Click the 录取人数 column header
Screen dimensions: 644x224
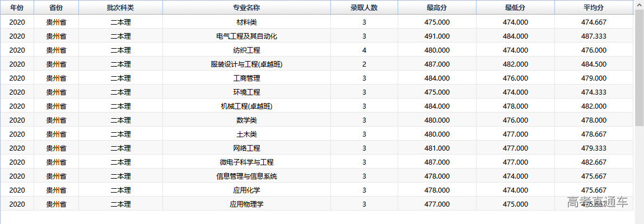[364, 8]
